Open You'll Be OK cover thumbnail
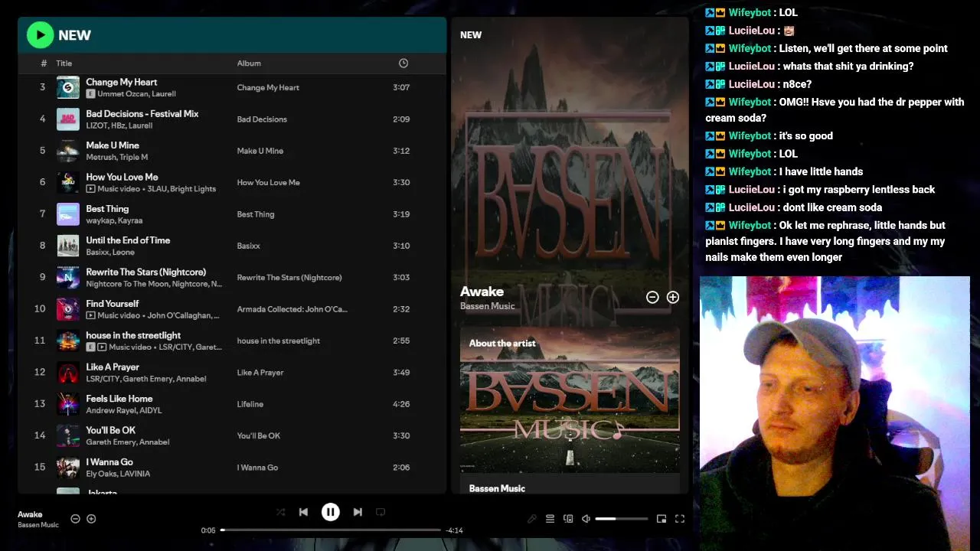The image size is (980, 551). coord(68,435)
